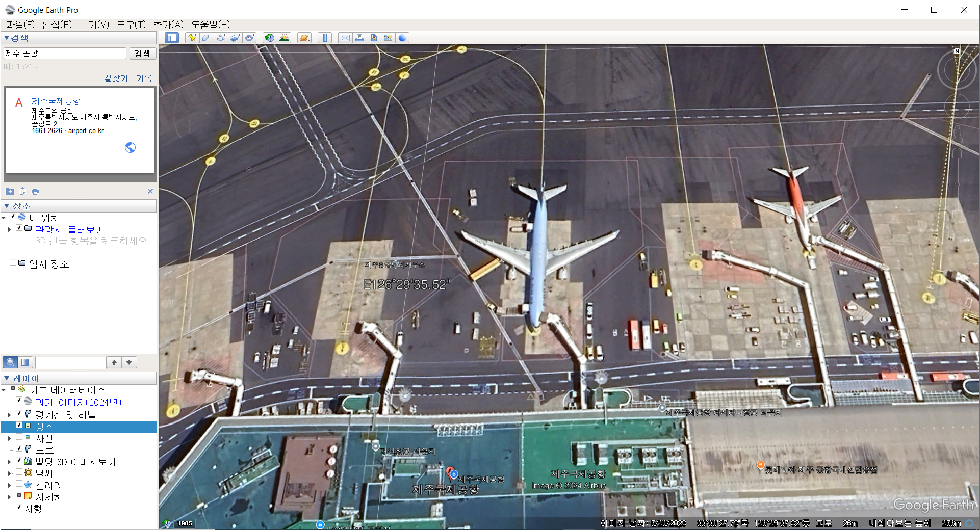Open the planet switcher dropdown

click(x=304, y=38)
